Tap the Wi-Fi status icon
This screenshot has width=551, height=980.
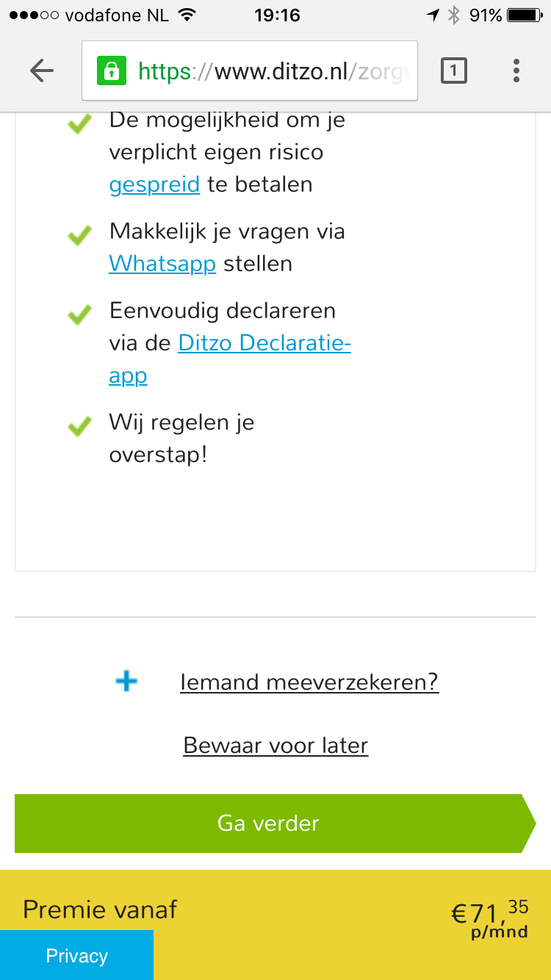187,15
